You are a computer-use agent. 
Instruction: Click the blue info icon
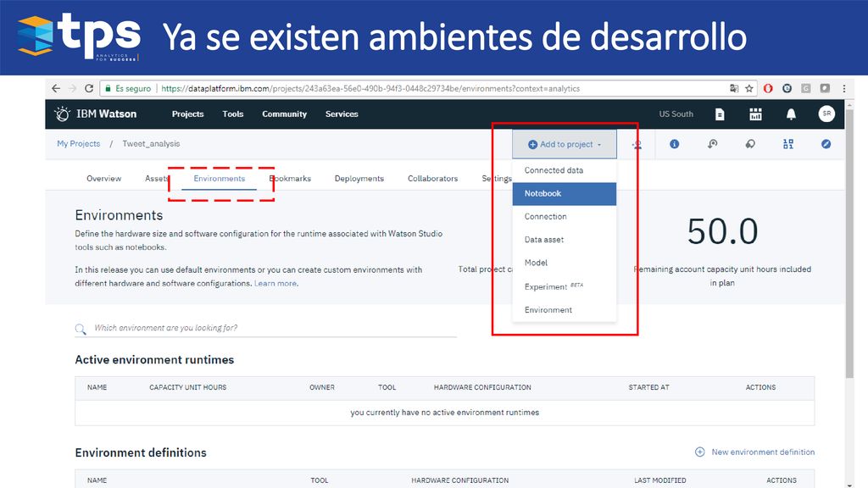(x=674, y=144)
